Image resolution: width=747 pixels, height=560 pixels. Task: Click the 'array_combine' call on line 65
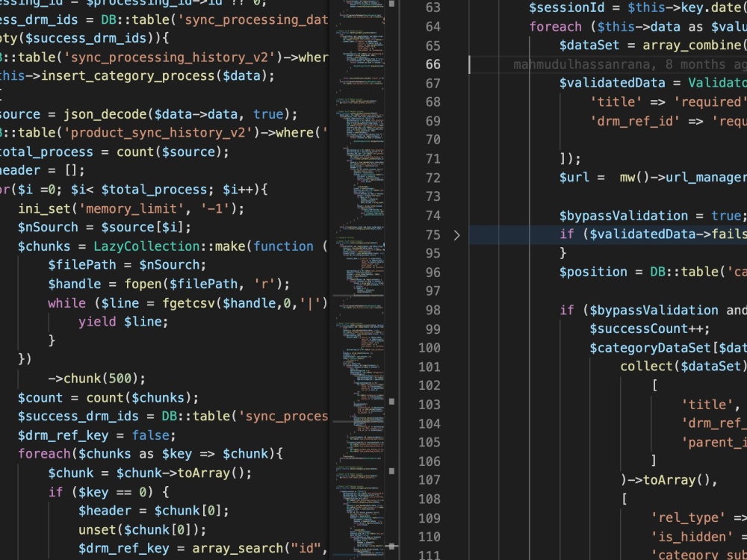point(692,46)
